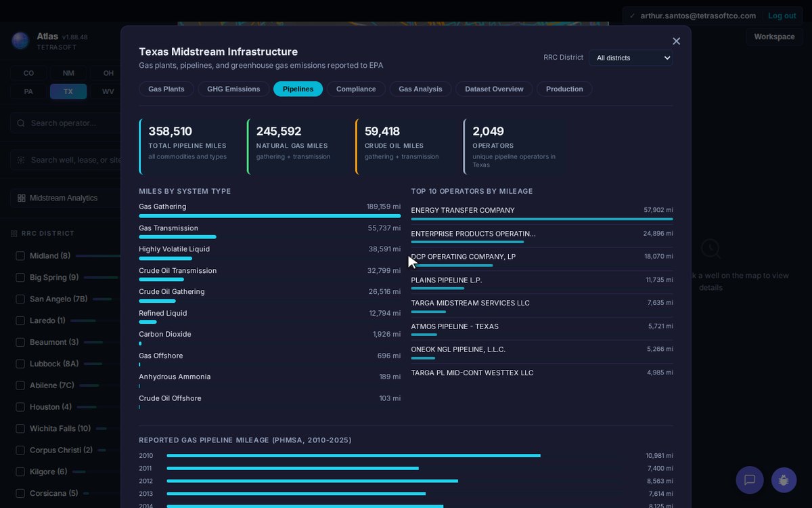Click the Crude Oil Transmission row label

pos(178,271)
